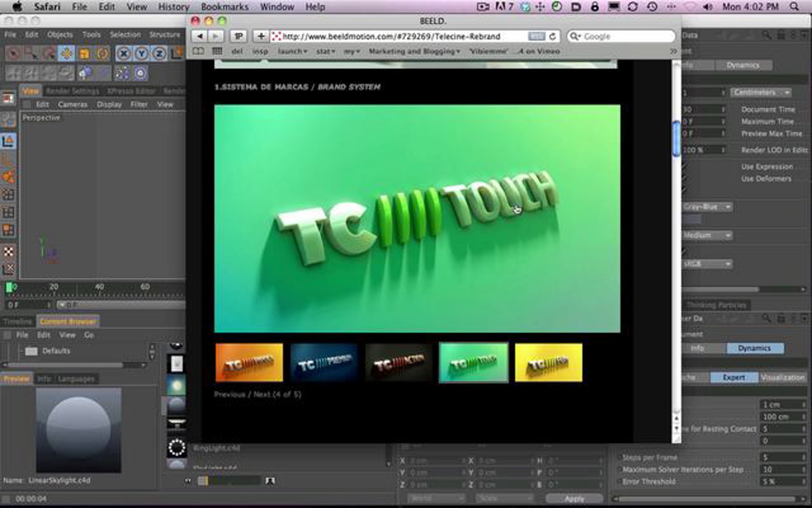The image size is (812, 508).
Task: Add a bookmark with the plus button
Action: (261, 36)
